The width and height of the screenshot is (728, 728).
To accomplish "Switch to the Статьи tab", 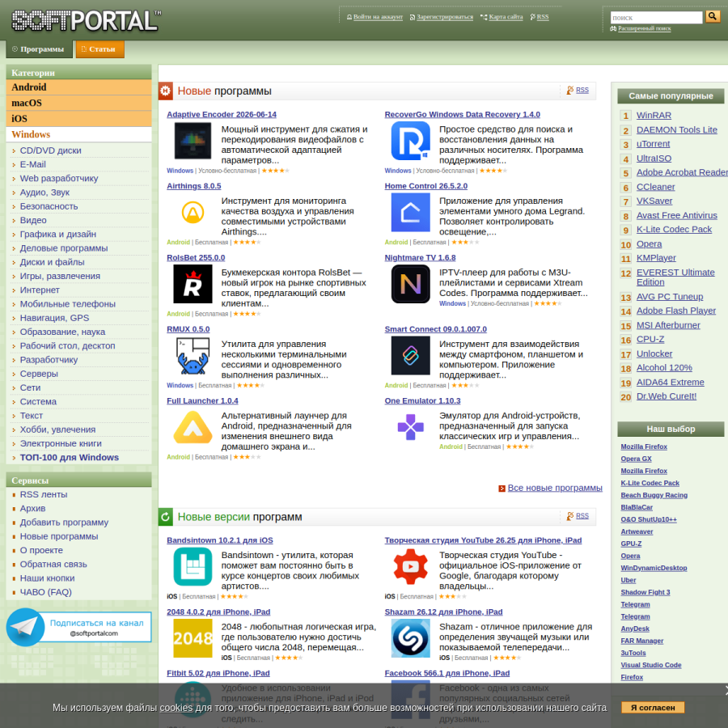I will click(x=99, y=49).
